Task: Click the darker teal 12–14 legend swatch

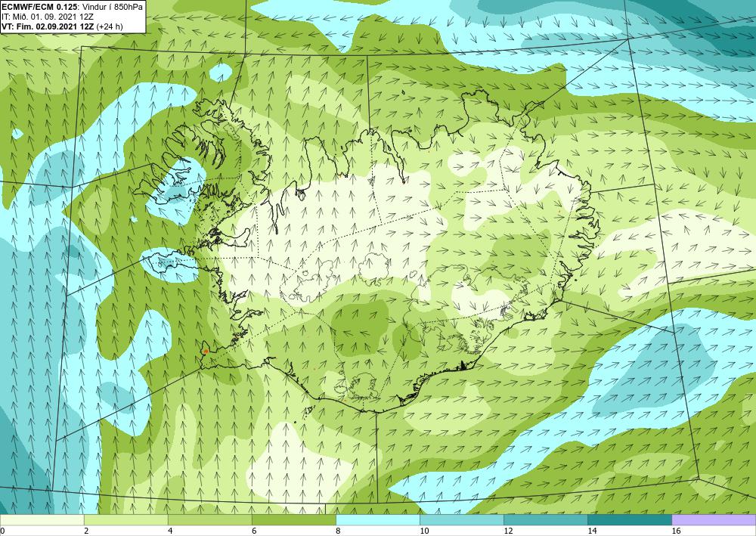Action: tap(546, 520)
